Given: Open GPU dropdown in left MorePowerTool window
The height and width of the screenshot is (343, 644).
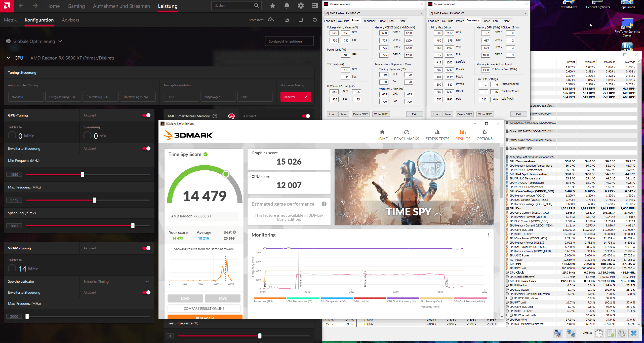Looking at the screenshot, I should [x=374, y=13].
